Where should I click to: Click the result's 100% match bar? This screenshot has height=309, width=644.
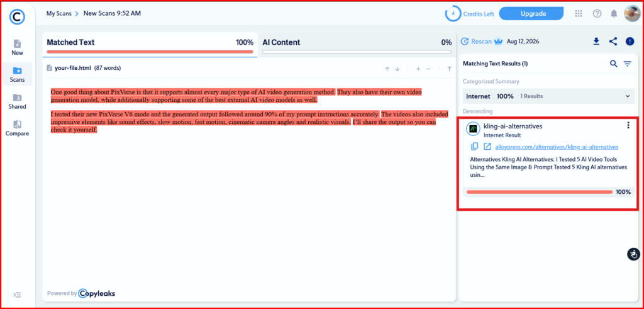540,192
